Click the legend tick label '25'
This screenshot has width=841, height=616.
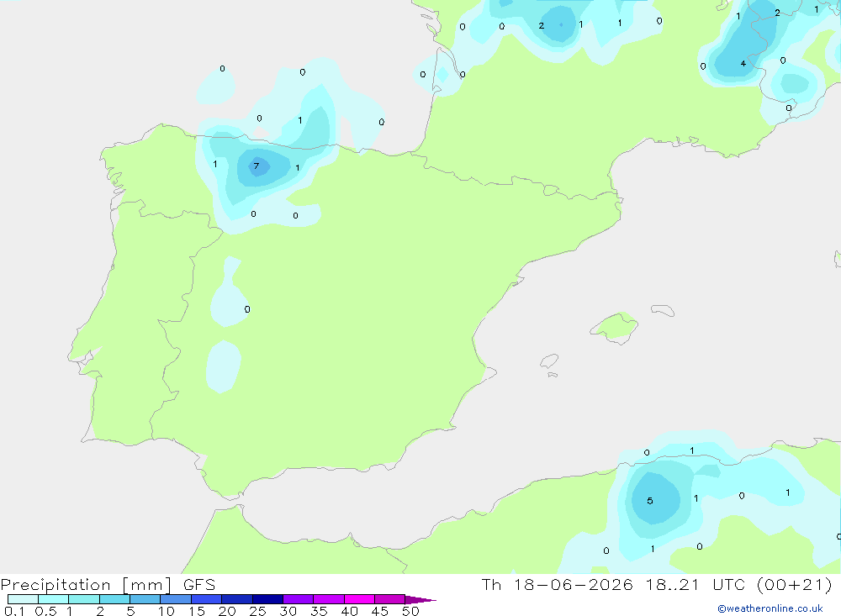pos(257,611)
